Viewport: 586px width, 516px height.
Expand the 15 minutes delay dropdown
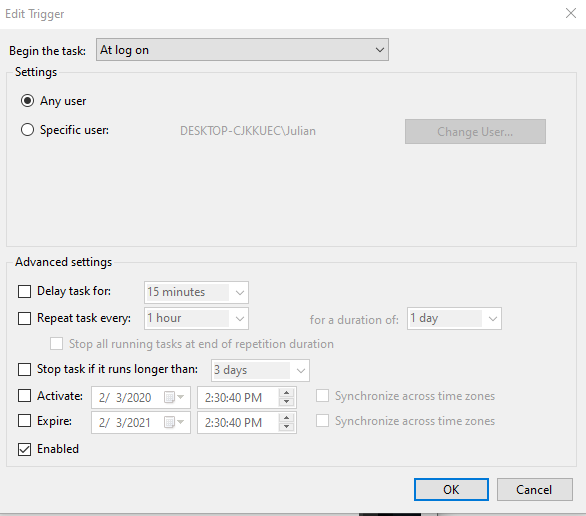196,292
